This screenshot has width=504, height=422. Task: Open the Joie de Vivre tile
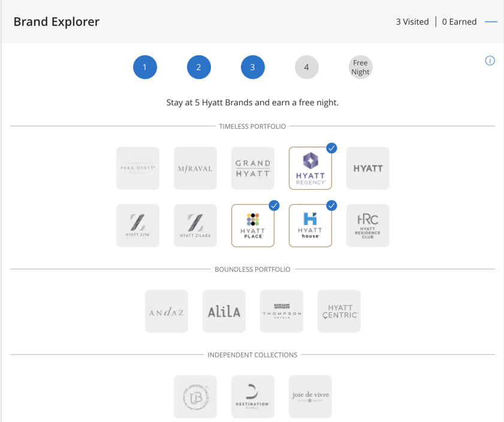[x=310, y=396]
